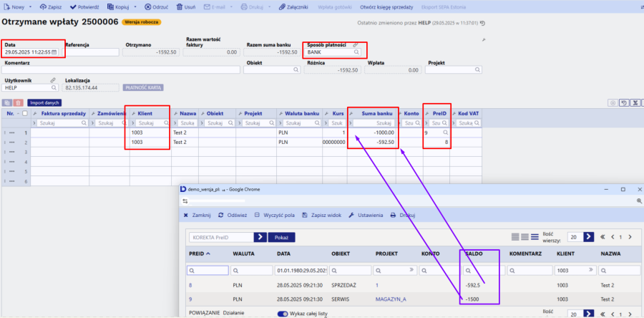644x318 pixels.
Task: Open search in the header Obiekt field
Action: click(x=296, y=70)
